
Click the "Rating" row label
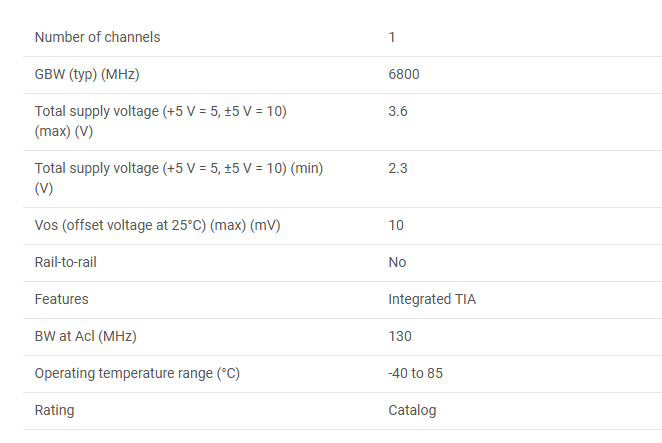click(54, 410)
